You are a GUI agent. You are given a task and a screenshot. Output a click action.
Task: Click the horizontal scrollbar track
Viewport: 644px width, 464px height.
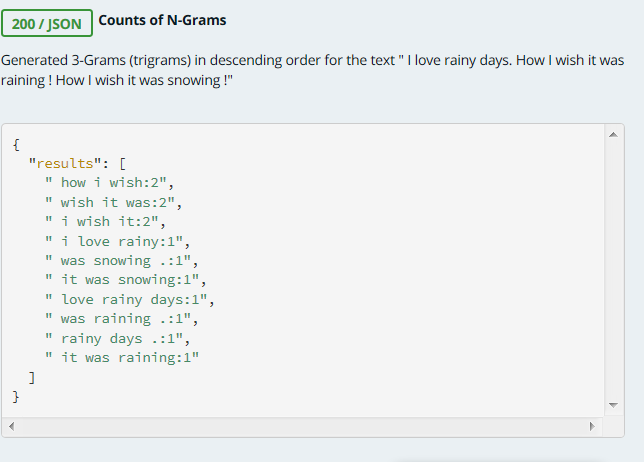[x=300, y=426]
